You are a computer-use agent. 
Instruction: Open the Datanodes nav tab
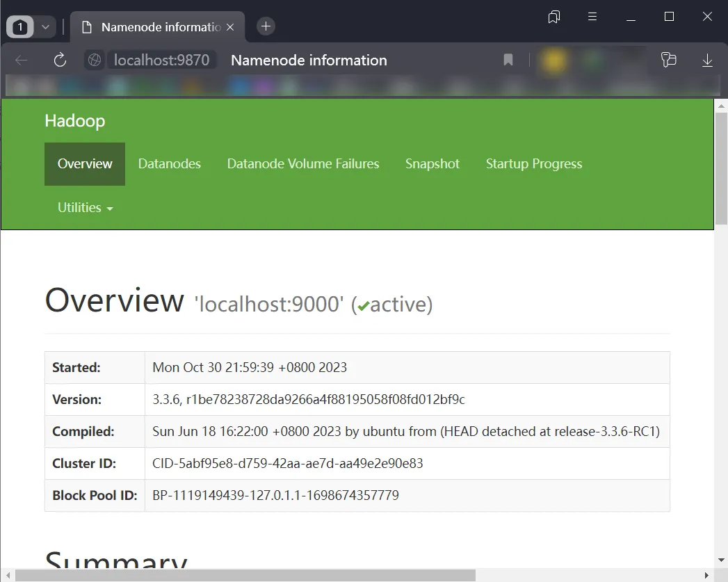click(x=170, y=164)
